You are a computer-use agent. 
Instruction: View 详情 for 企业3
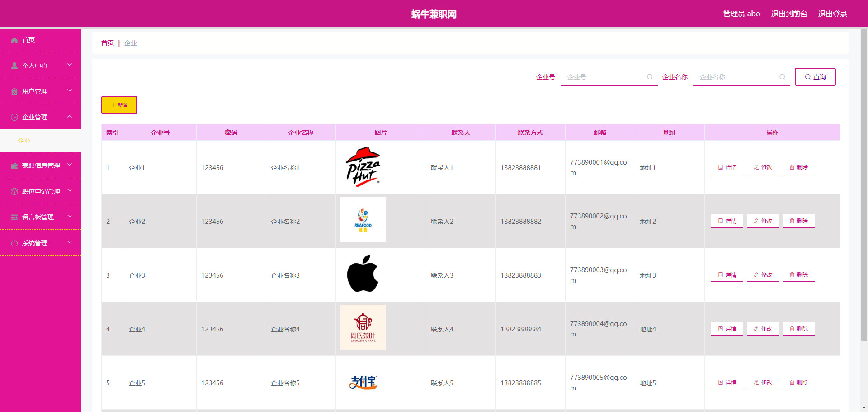point(727,275)
